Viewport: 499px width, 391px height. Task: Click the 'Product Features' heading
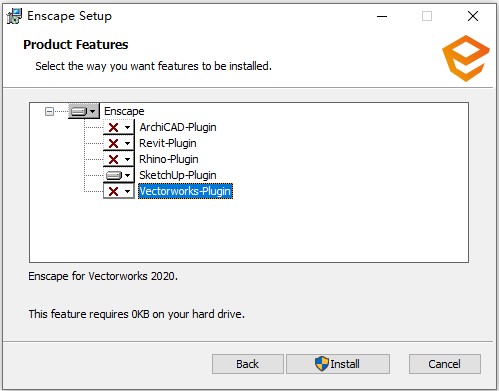click(76, 44)
